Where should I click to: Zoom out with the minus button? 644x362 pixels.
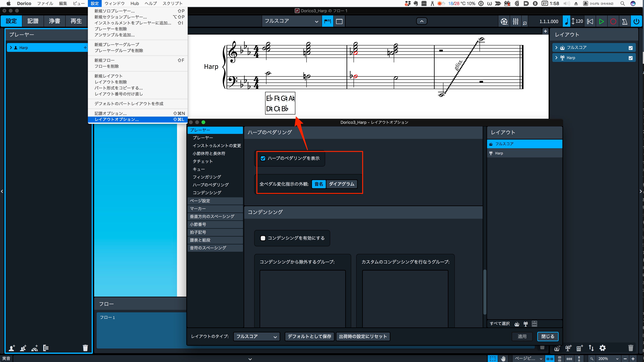coord(625,359)
